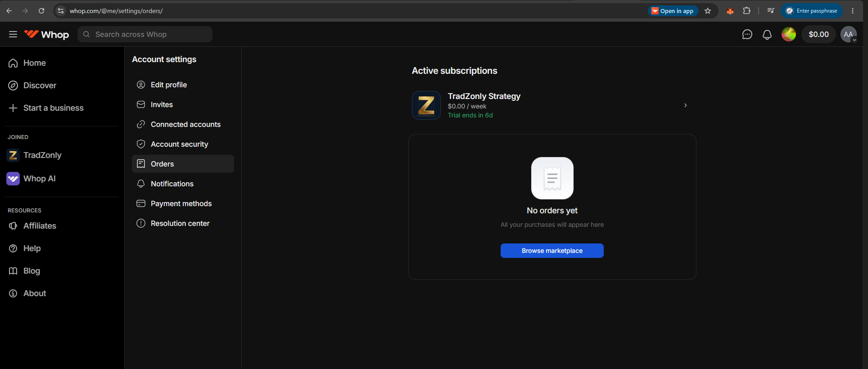Click the Payment methods card icon

(x=141, y=203)
